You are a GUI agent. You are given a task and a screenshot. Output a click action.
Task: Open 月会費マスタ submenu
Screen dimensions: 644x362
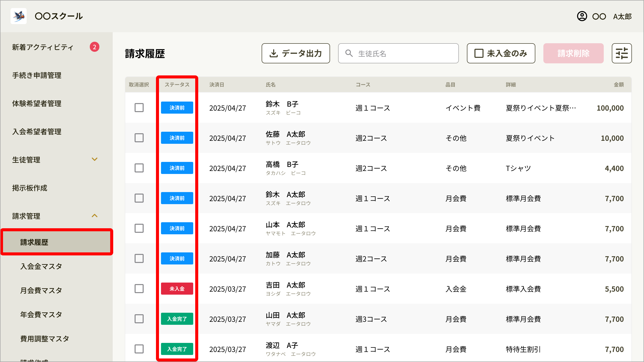41,291
